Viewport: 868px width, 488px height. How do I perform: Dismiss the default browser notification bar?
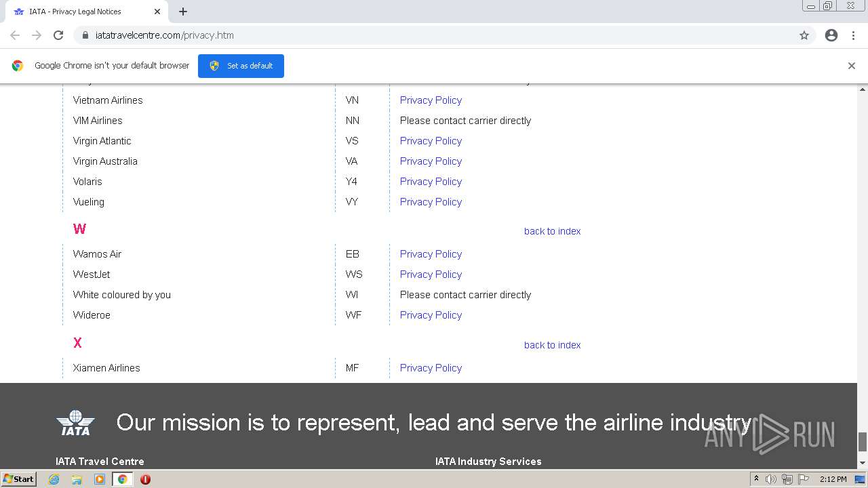coord(852,66)
